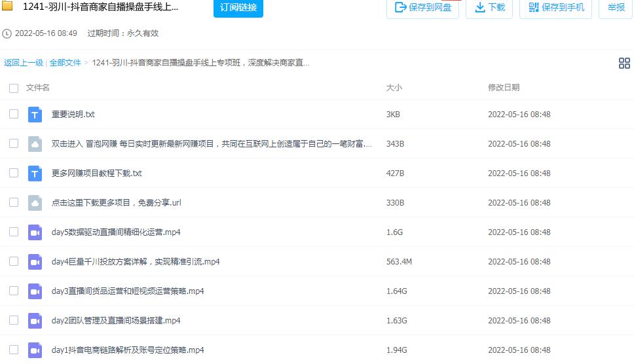Check the box for day2团队管理 video
Viewport: 634px width, 364px height.
[14, 320]
